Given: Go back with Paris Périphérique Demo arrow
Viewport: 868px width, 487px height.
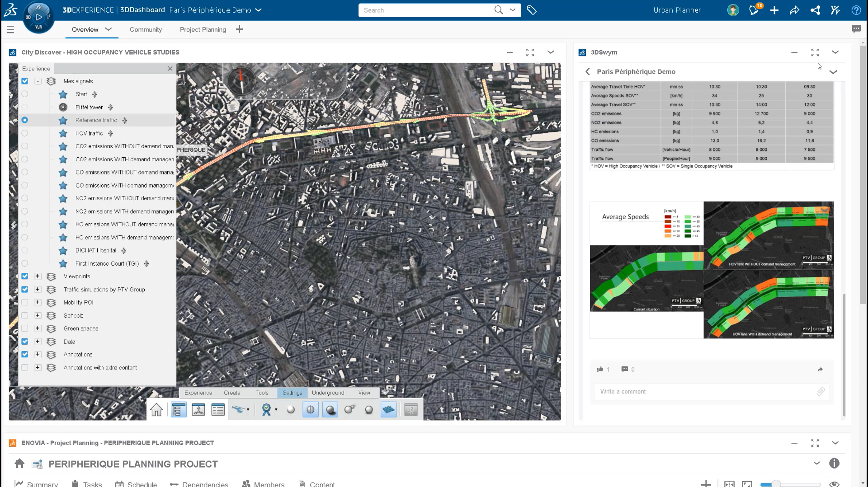Looking at the screenshot, I should [587, 71].
